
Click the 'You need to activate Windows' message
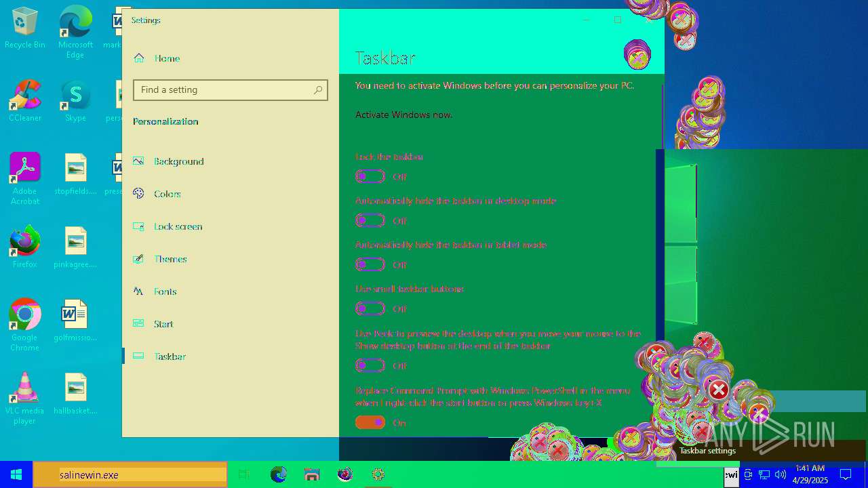point(494,85)
